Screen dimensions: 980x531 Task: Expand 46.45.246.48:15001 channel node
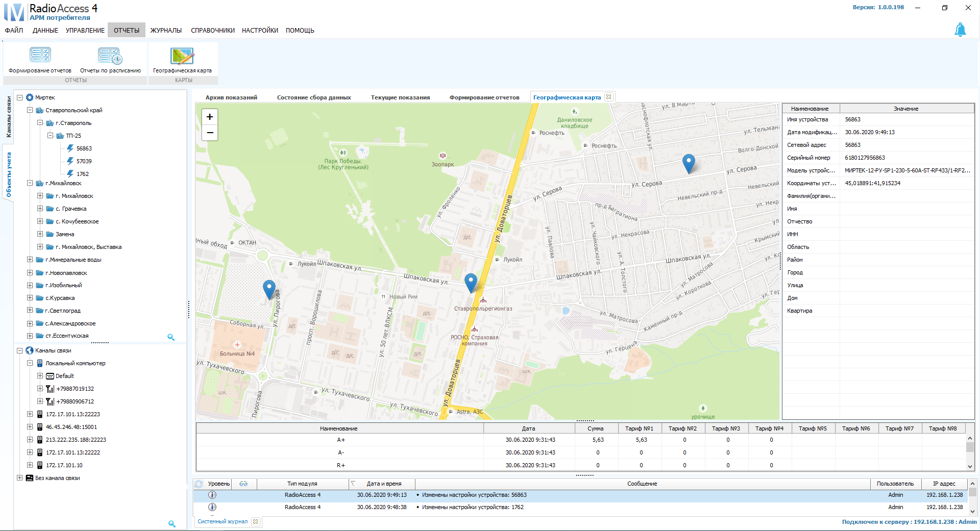[x=30, y=427]
